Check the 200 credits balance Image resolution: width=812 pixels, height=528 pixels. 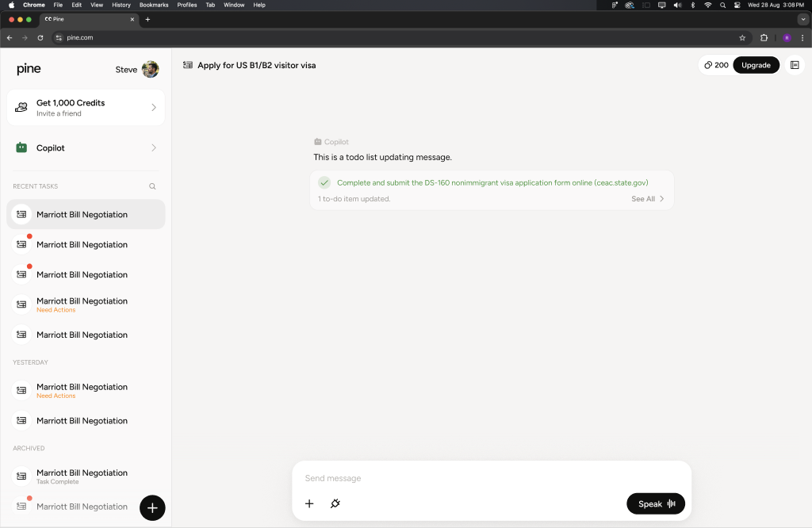tap(716, 65)
